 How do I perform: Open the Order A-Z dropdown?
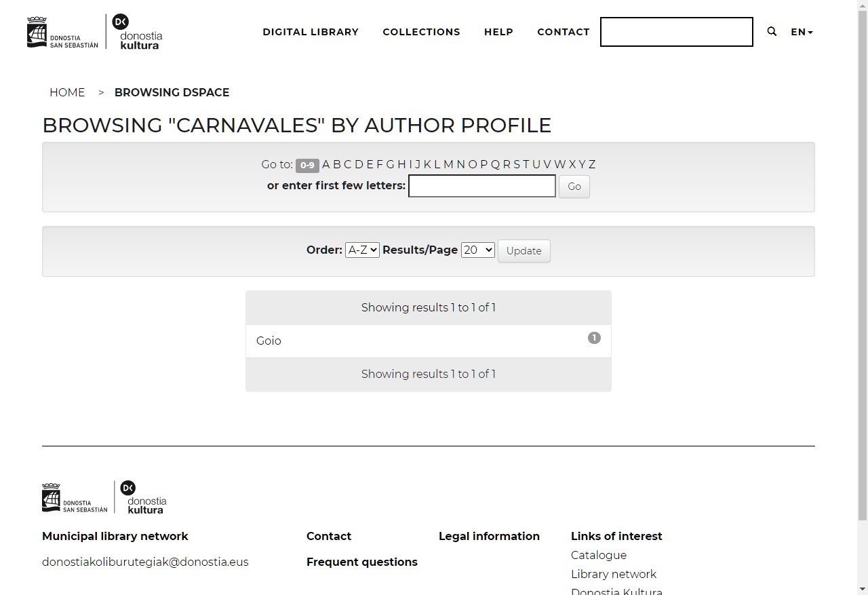(361, 250)
